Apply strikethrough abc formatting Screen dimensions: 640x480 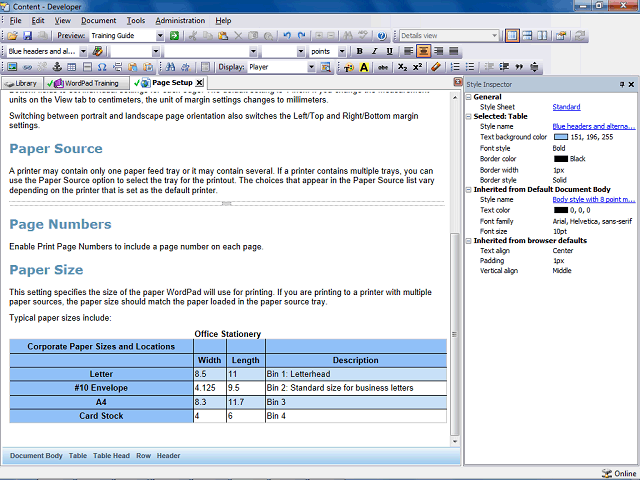point(383,67)
